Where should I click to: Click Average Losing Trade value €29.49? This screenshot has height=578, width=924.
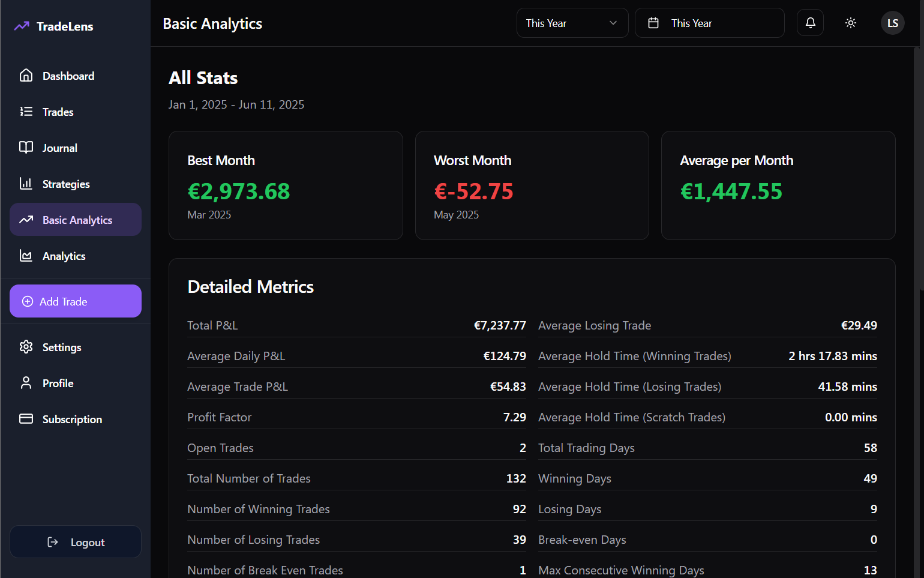point(859,325)
